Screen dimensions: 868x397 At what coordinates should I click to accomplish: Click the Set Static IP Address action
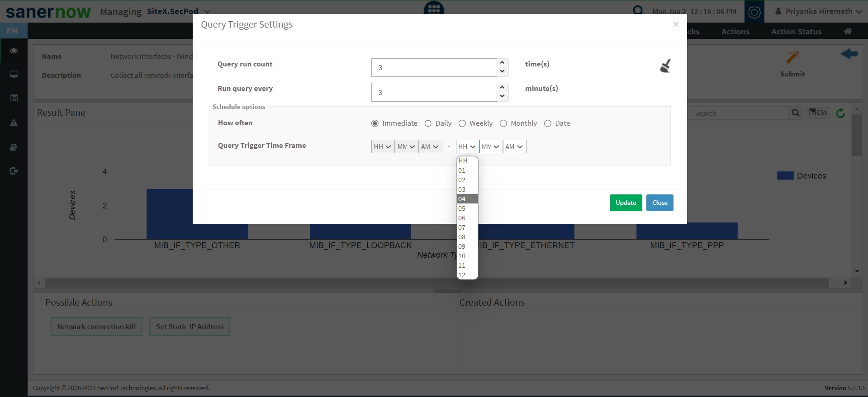coord(190,326)
